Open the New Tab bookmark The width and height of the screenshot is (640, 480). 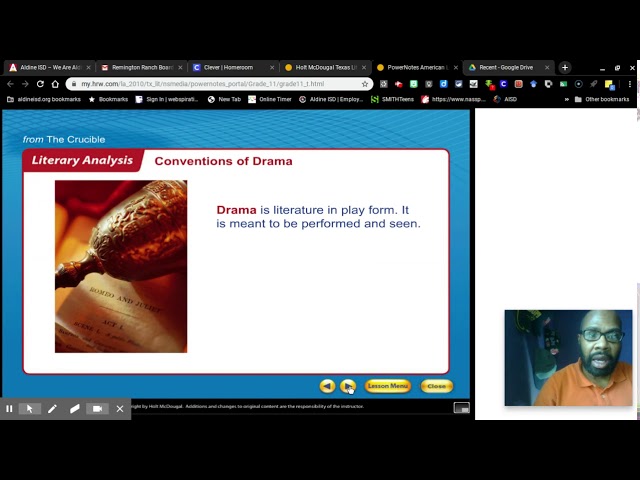point(224,99)
